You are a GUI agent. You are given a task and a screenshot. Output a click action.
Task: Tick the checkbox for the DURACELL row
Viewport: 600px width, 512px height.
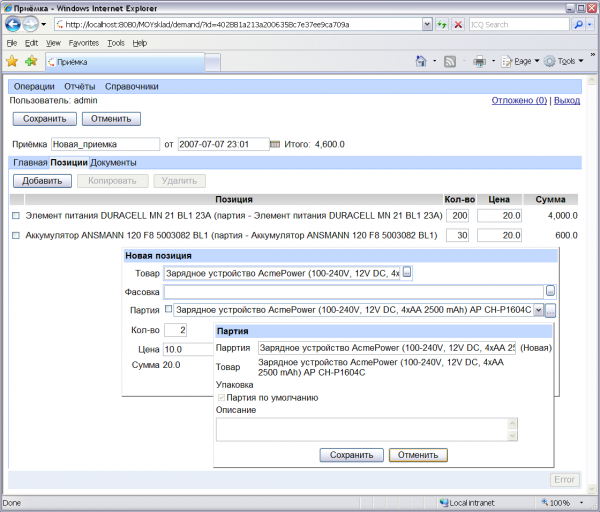point(15,216)
